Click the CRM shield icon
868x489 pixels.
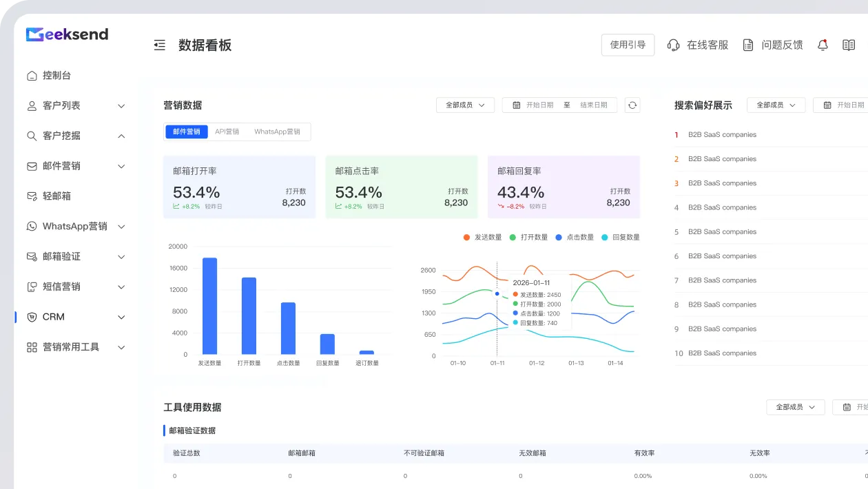32,318
